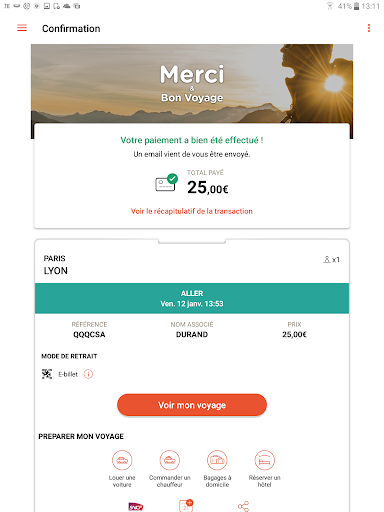Click the E-billet info icon
This screenshot has width=384, height=512.
(88, 374)
